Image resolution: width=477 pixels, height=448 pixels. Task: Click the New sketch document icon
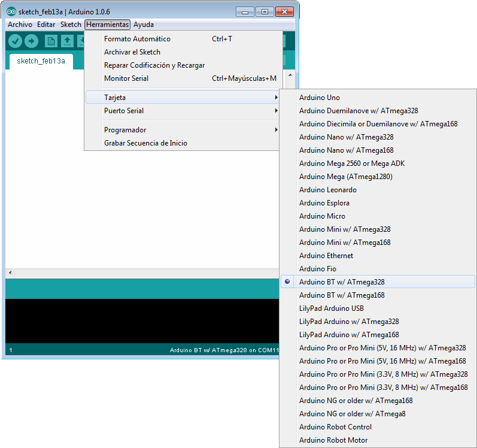pos(51,41)
